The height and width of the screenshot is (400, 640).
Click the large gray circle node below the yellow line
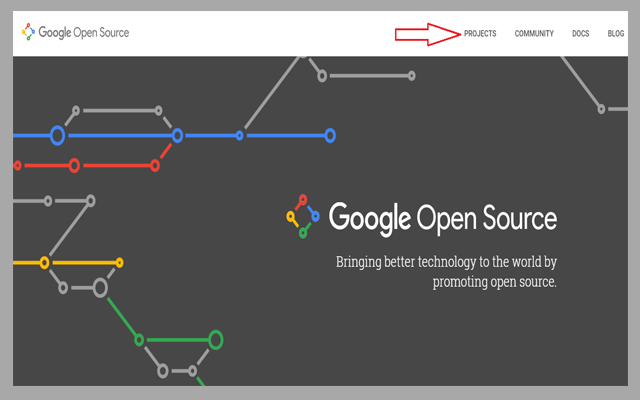tap(100, 288)
